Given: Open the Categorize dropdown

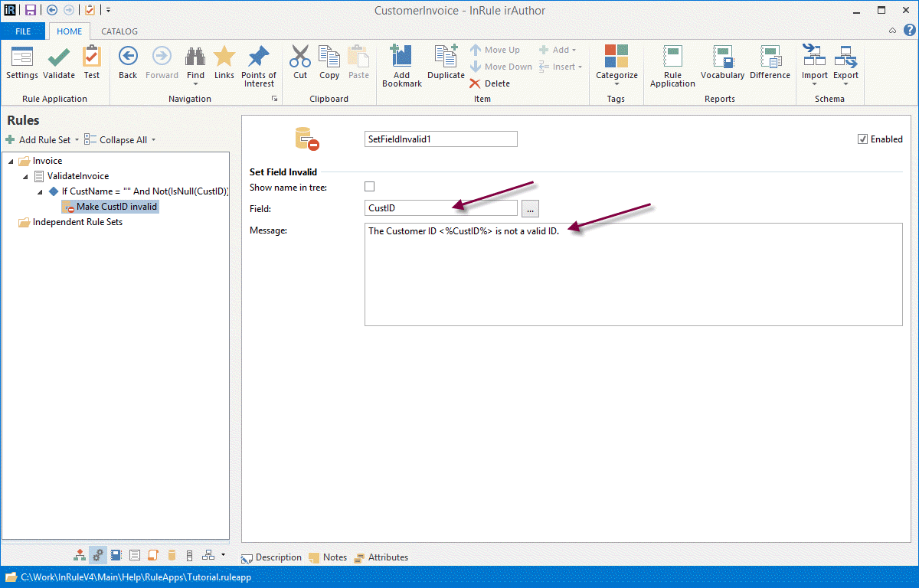Looking at the screenshot, I should coord(616,65).
